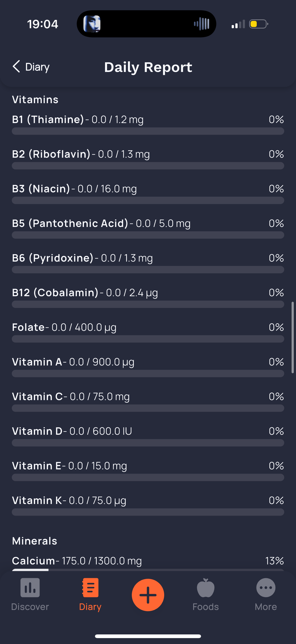The image size is (296, 644).
Task: Open the Diary notebook icon tab
Action: 90,588
